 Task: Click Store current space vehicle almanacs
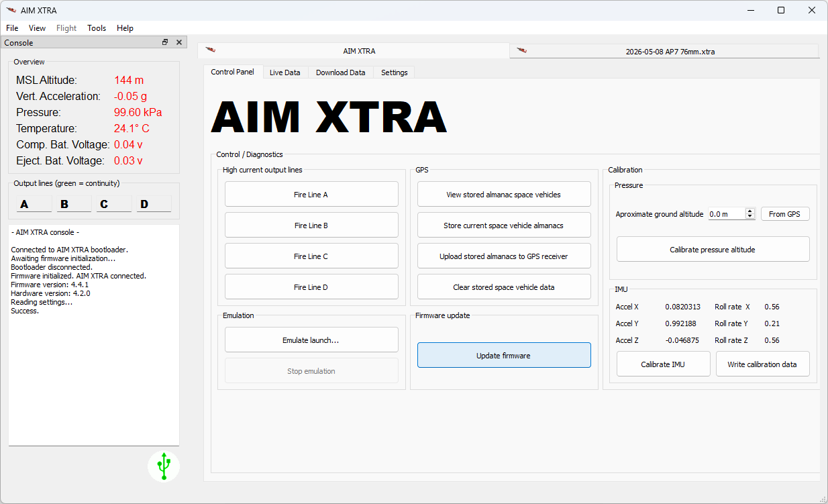click(x=504, y=225)
